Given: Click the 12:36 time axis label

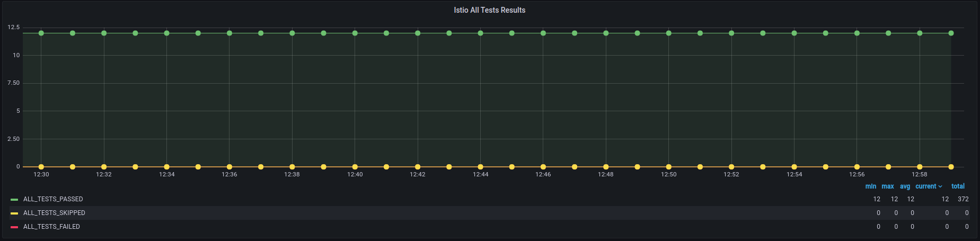Looking at the screenshot, I should [229, 174].
